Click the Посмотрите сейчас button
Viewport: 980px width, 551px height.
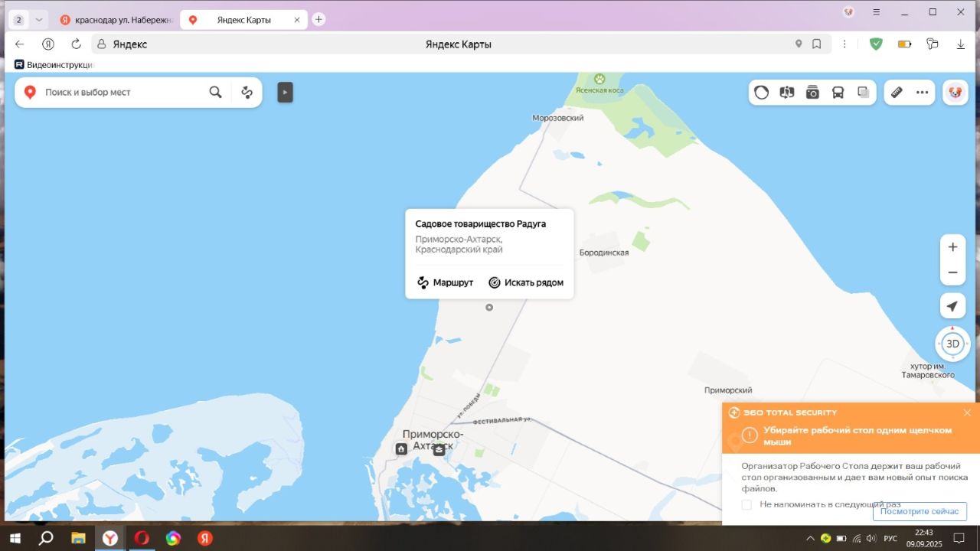click(920, 511)
